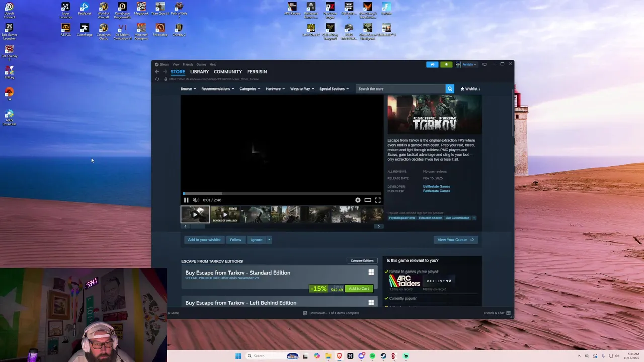Select the second trailer thumbnail
This screenshot has width=644, height=362.
click(225, 214)
